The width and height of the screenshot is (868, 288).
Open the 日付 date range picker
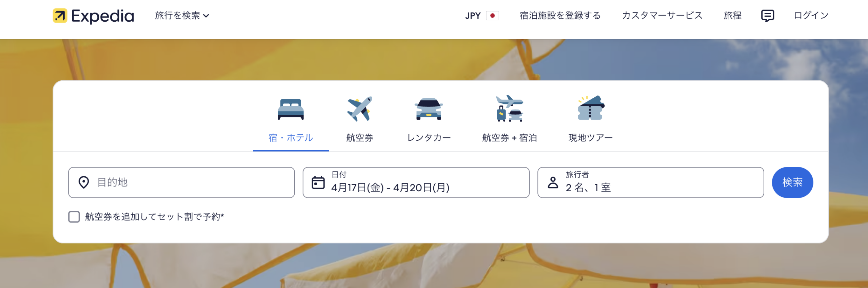point(416,183)
